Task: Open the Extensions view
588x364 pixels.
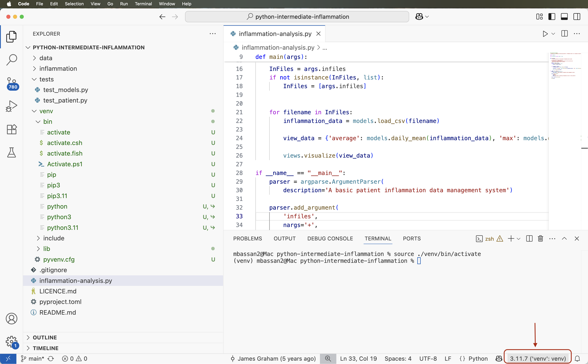Action: tap(11, 129)
